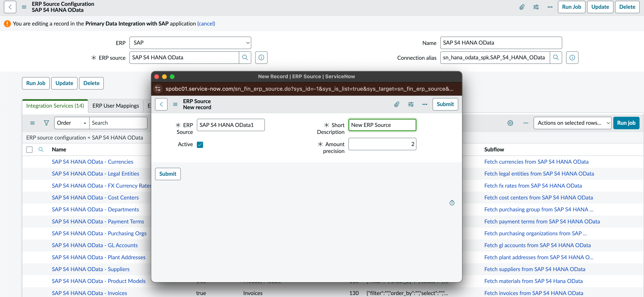Viewport: 644px width, 297px height.
Task: Collapse list with the dash icon
Action: pyautogui.click(x=526, y=123)
